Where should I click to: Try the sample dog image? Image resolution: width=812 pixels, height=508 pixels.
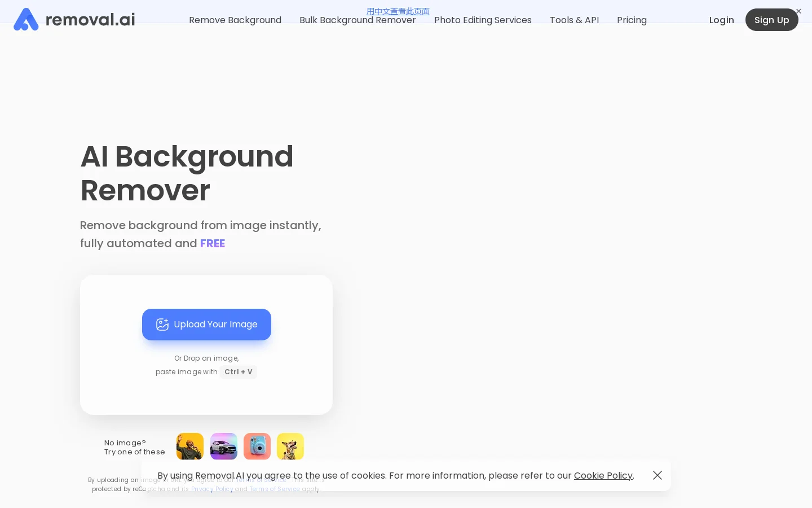(290, 446)
